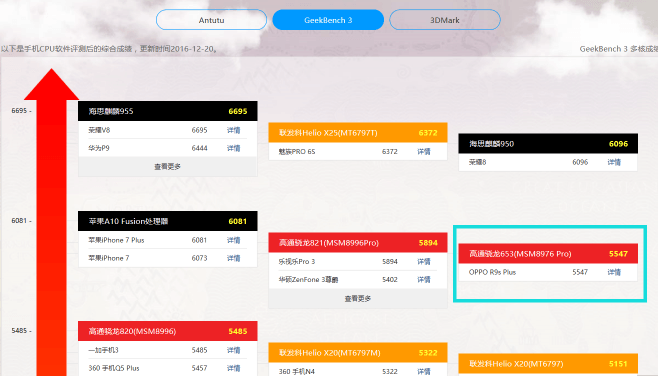The height and width of the screenshot is (376, 658).
Task: Click the 5485 scale marker label
Action: point(19,331)
